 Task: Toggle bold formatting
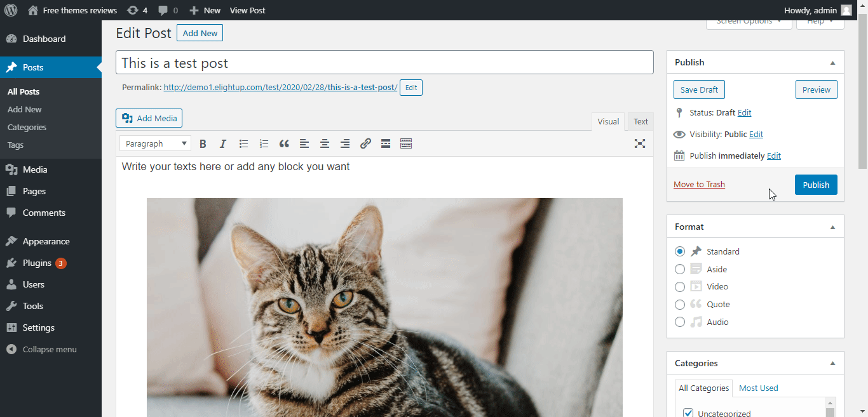203,143
